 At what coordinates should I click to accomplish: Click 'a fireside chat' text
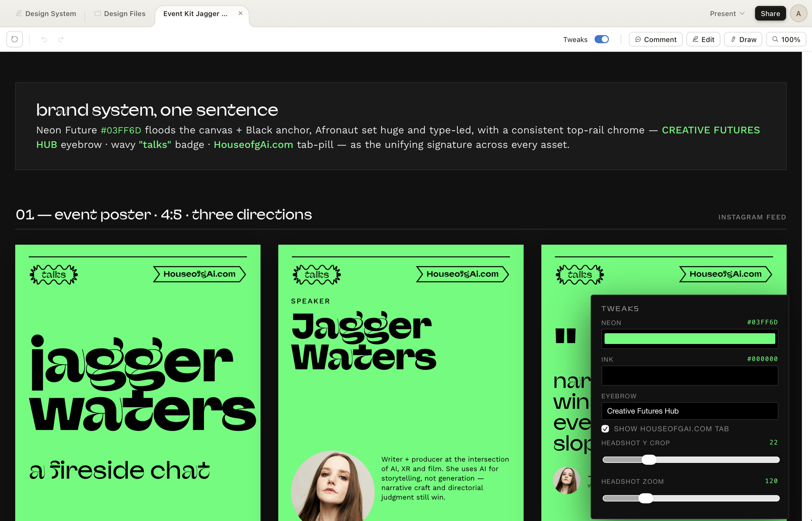[x=120, y=470]
